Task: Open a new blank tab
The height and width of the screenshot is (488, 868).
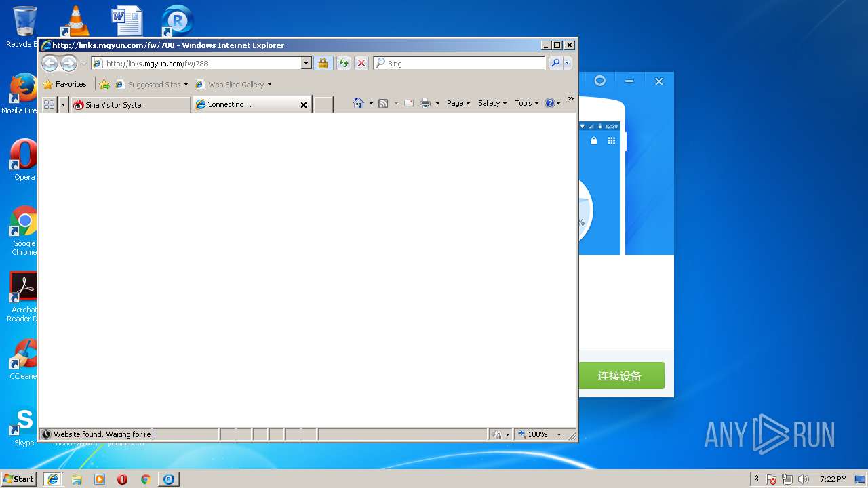Action: 323,104
